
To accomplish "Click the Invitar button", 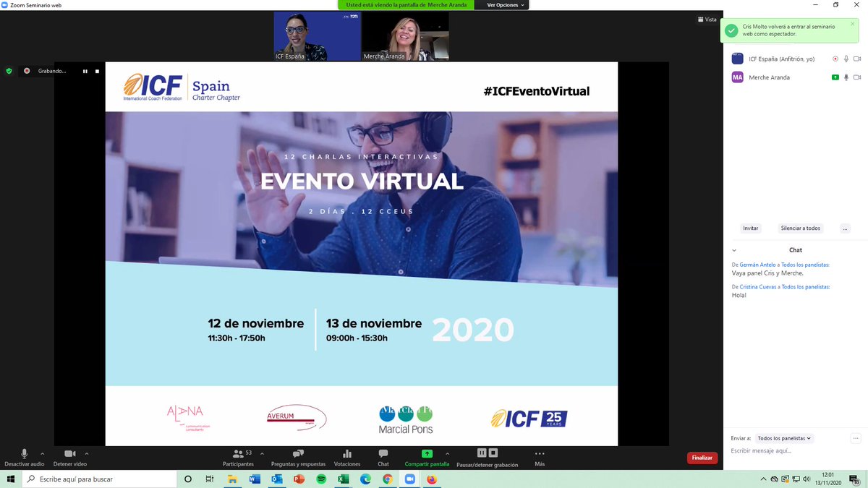I will 751,228.
